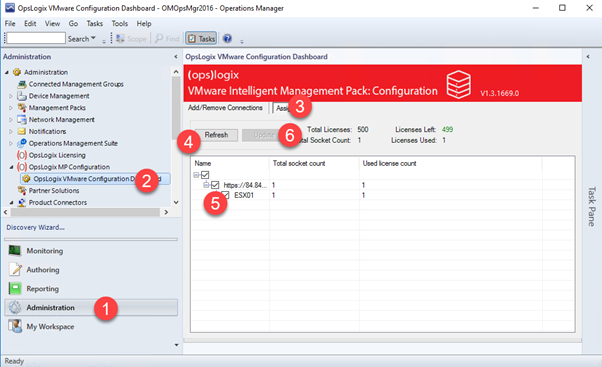Click the Licenses Left value 499
This screenshot has width=602, height=367.
click(x=447, y=130)
